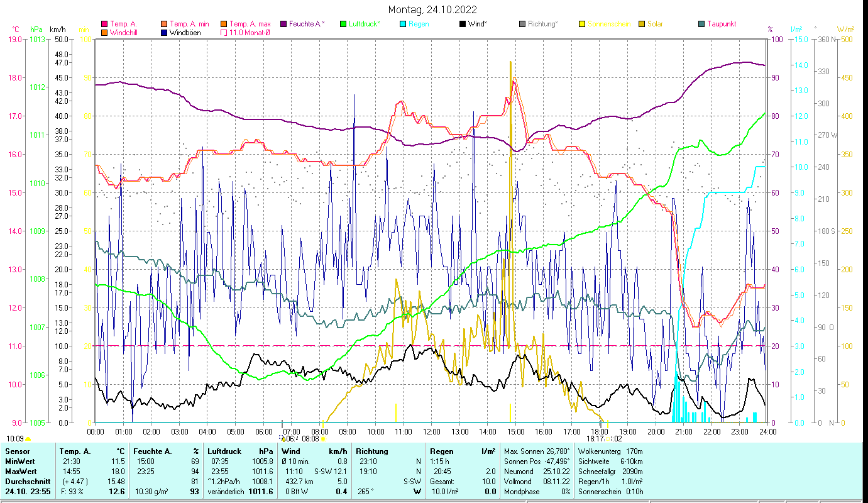Click the Temp. A. max legend square
868x503 pixels.
tap(223, 24)
